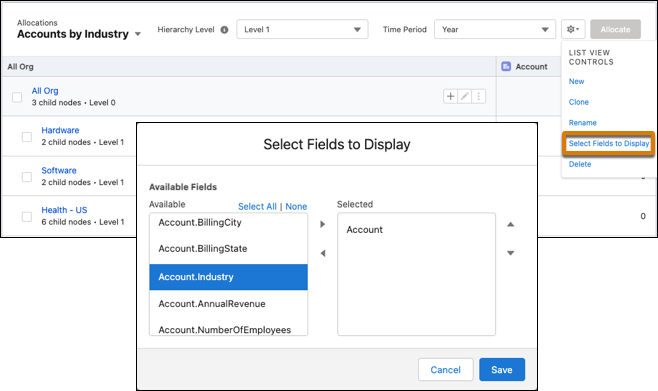The height and width of the screenshot is (391, 658).
Task: Check the Hardware row checkbox
Action: 27,137
